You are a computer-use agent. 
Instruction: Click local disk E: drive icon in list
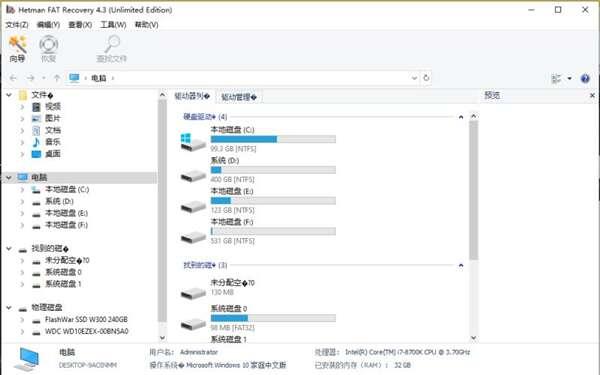[193, 207]
